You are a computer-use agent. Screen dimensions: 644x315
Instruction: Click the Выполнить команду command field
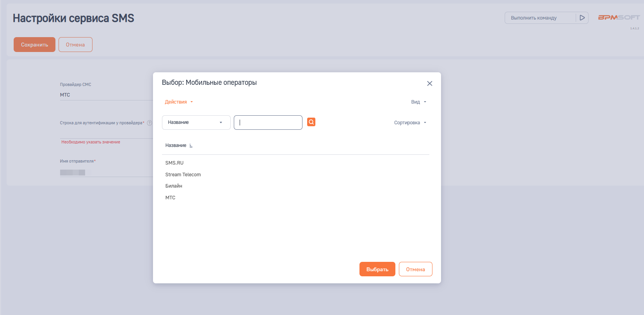(x=540, y=18)
